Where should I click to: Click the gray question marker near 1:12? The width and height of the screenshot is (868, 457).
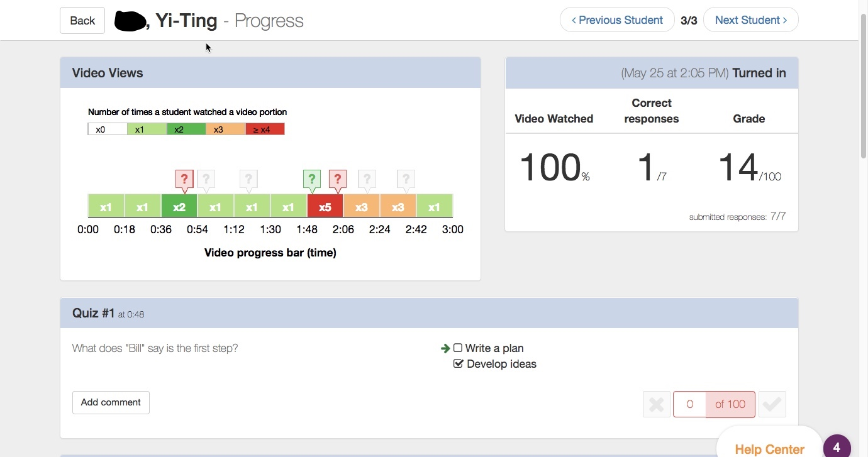click(248, 179)
